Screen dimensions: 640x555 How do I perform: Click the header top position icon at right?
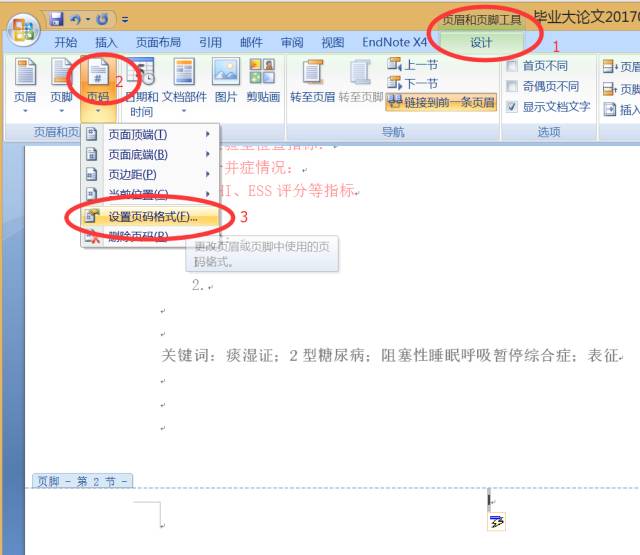(611, 67)
